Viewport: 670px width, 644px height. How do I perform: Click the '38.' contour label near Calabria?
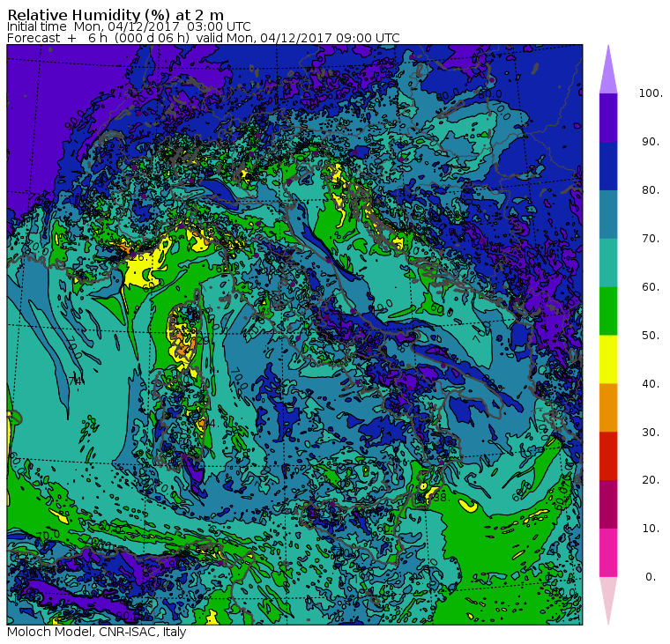pos(441,497)
